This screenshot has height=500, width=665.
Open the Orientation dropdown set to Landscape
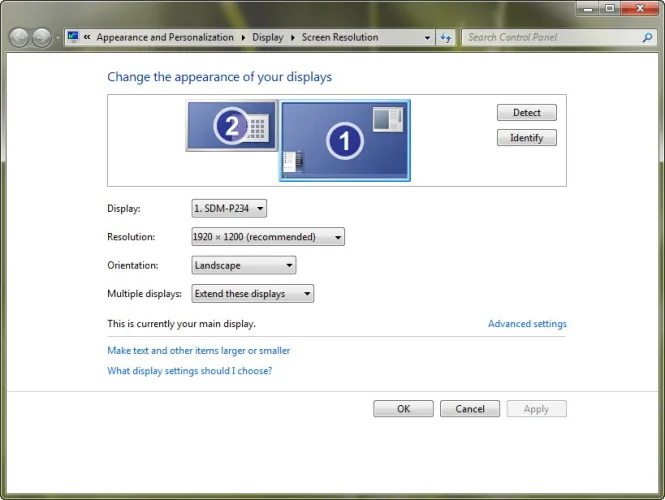(244, 265)
